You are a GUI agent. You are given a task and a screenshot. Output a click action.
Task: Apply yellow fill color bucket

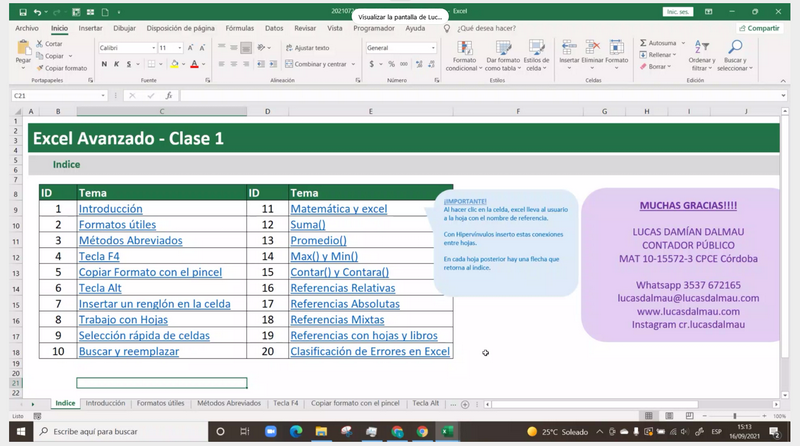click(x=174, y=64)
